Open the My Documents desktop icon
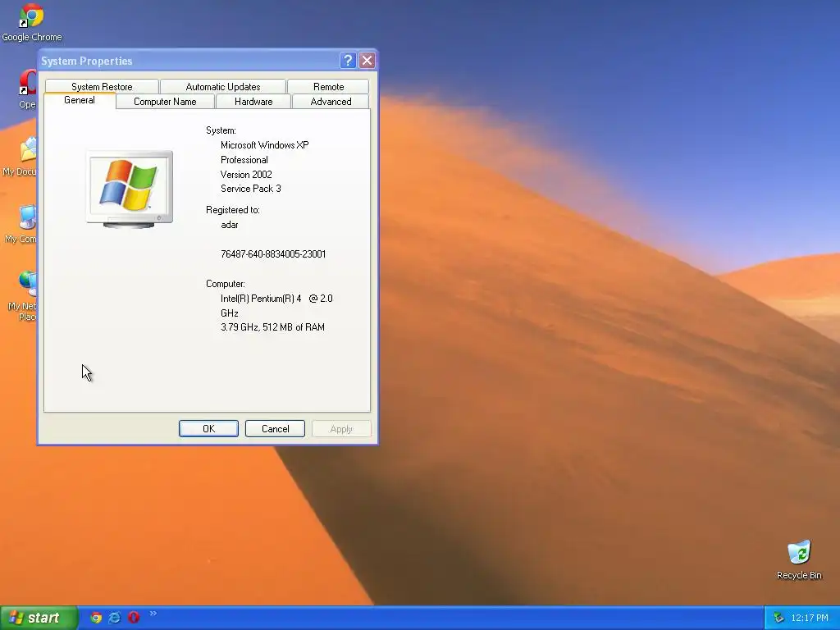 pos(21,156)
